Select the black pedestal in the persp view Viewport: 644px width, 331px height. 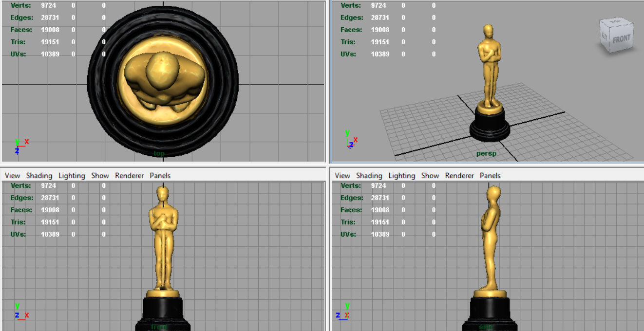tap(490, 126)
